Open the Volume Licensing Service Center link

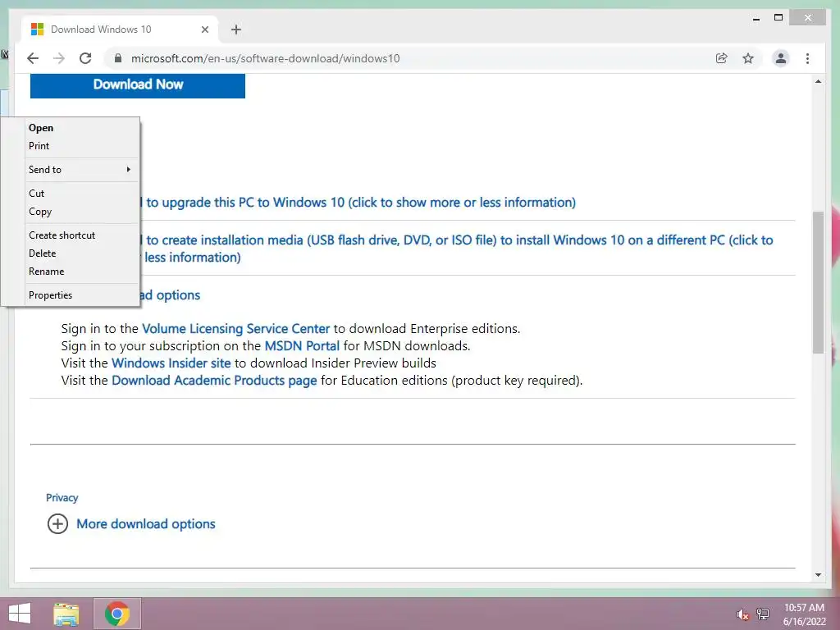[235, 328]
